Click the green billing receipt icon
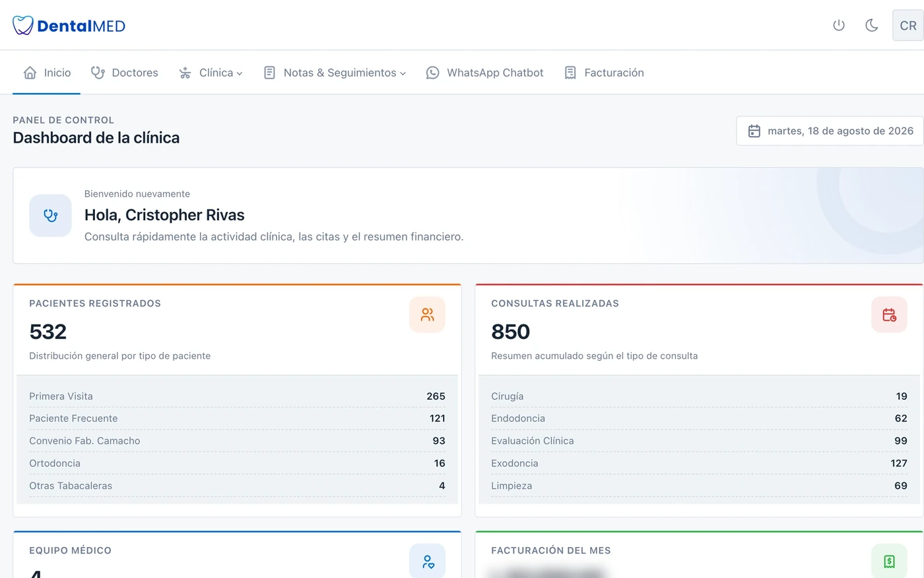The width and height of the screenshot is (924, 578). pos(889,561)
